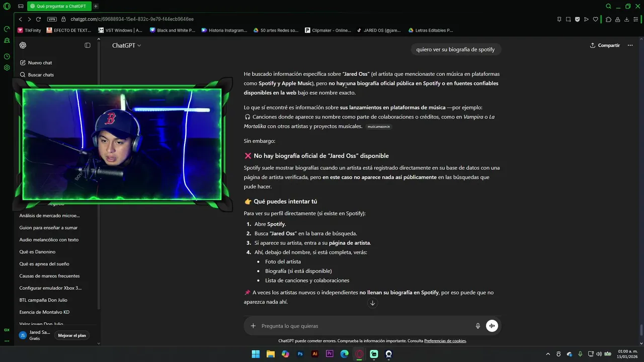The height and width of the screenshot is (362, 644).
Task: Open the Easy Setup sliders icon
Action: click(x=636, y=19)
